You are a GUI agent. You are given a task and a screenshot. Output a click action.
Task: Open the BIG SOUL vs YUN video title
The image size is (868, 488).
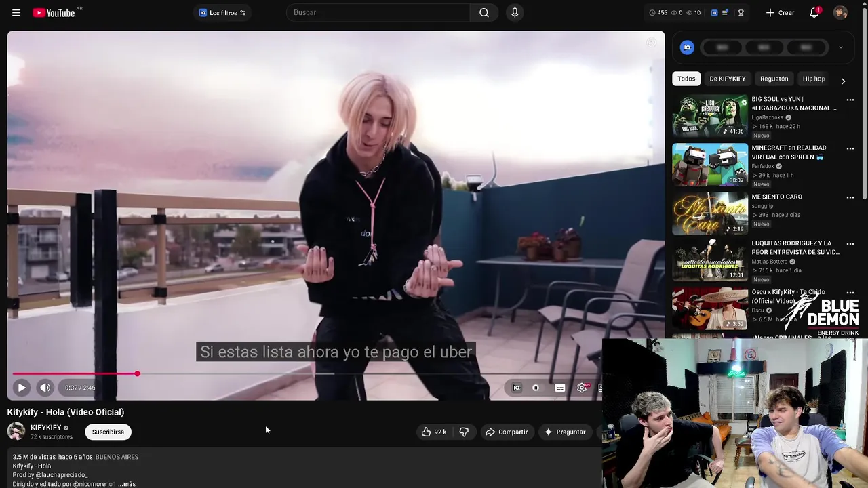(794, 103)
